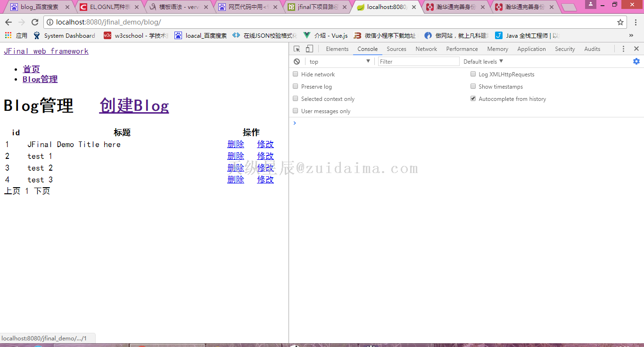Switch to the Elements panel
Screen dimensions: 644x347
coord(337,49)
